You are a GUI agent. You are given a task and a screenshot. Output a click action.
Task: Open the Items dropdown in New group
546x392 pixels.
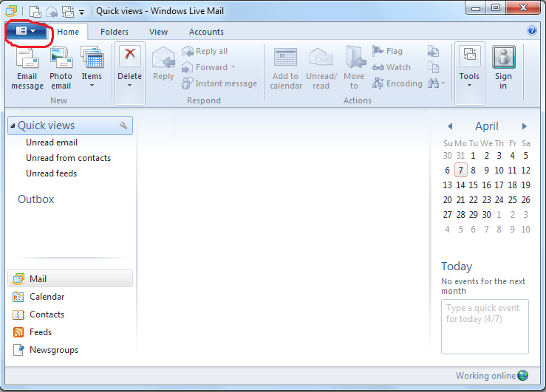tap(92, 67)
